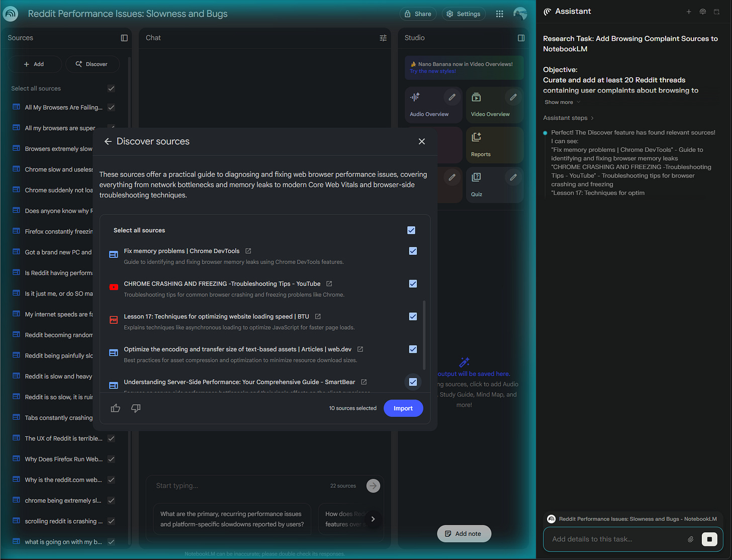Open Lesson 17 BTU source externally
Image resolution: width=732 pixels, height=560 pixels.
(318, 316)
